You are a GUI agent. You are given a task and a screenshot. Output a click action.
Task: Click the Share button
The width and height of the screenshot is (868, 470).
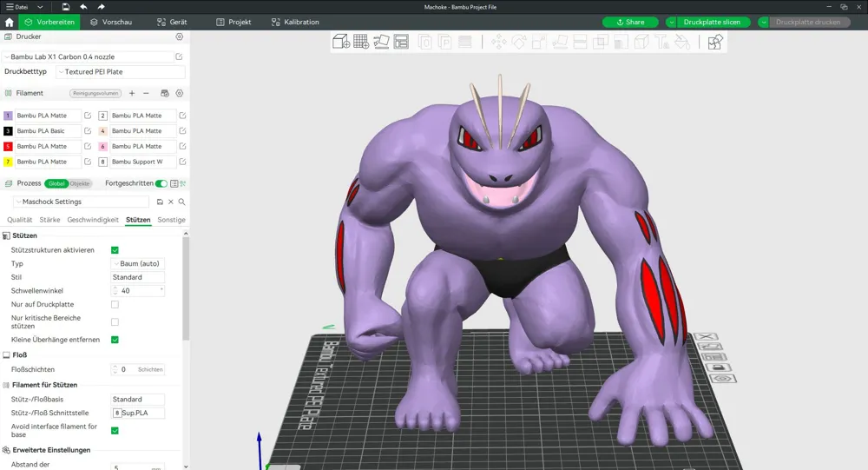(x=630, y=23)
